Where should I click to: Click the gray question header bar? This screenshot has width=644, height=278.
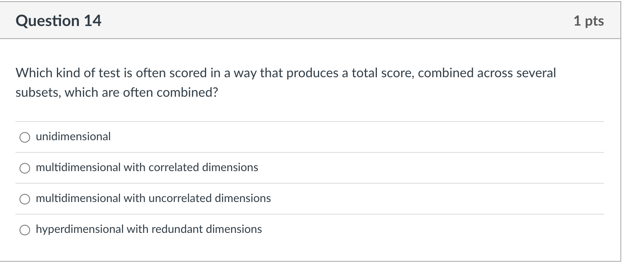point(325,21)
